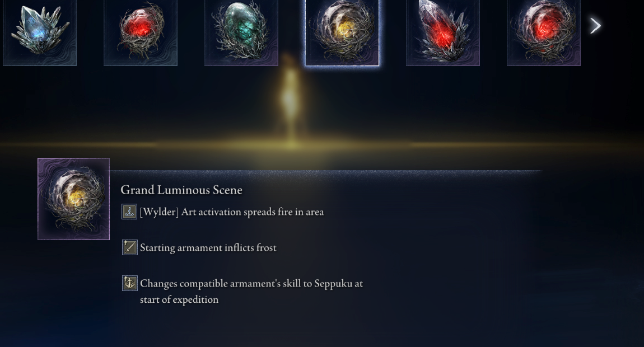
Task: Select the last red orb relic card
Action: [544, 33]
